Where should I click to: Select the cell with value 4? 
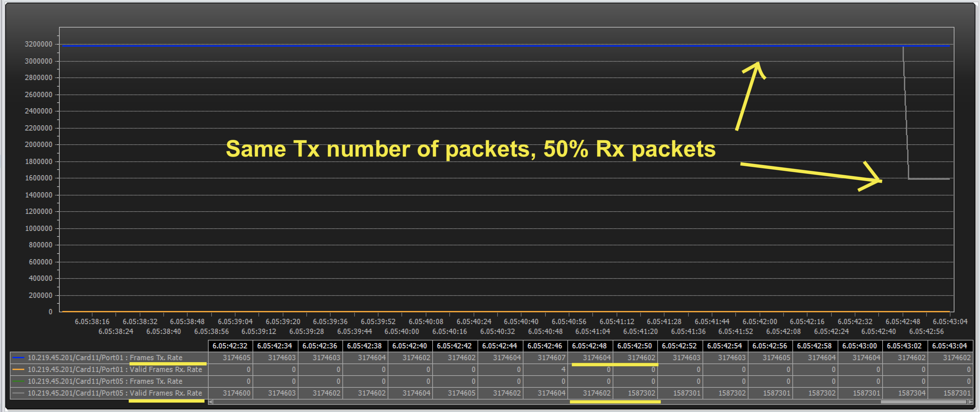coord(545,369)
